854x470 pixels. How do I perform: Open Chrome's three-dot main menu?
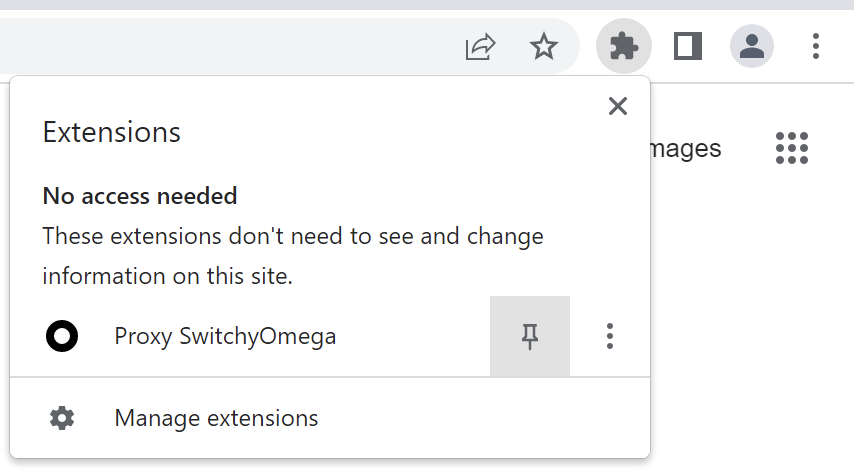pos(816,46)
